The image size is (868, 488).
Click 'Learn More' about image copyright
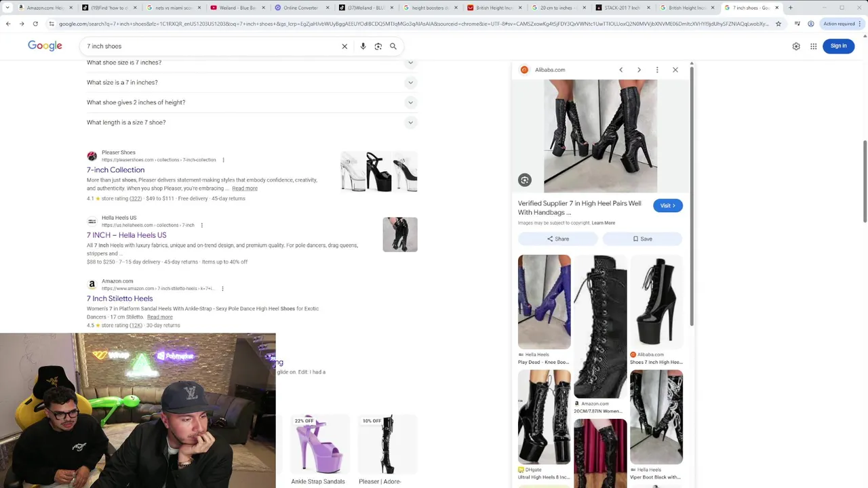(603, 223)
